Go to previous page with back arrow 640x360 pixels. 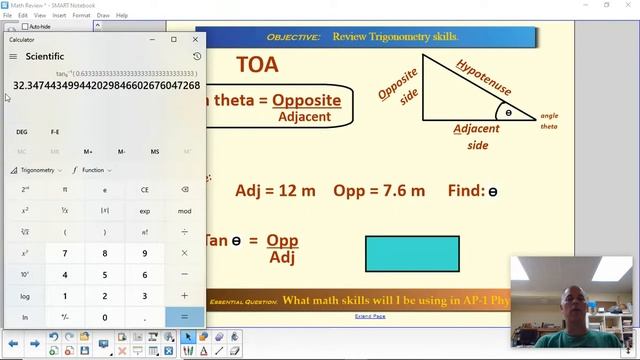click(13, 344)
